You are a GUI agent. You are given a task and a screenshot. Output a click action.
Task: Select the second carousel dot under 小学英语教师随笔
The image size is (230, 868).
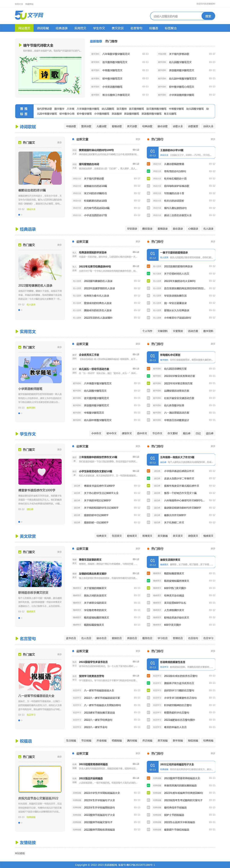click(22, 413)
